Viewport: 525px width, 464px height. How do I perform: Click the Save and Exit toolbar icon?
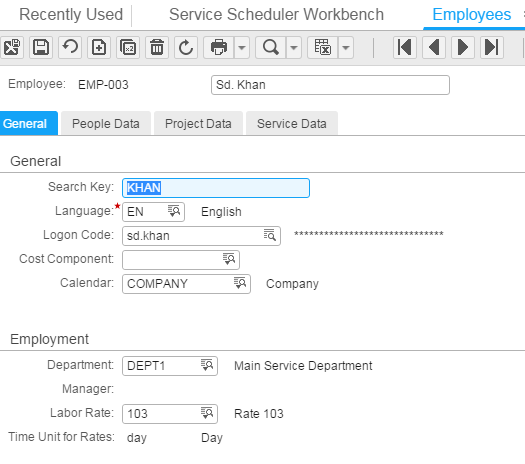pos(12,47)
